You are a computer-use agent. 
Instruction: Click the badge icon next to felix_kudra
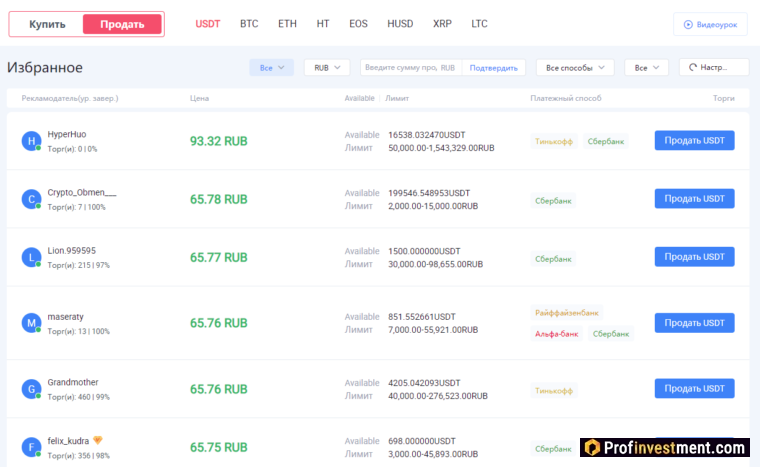[98, 440]
